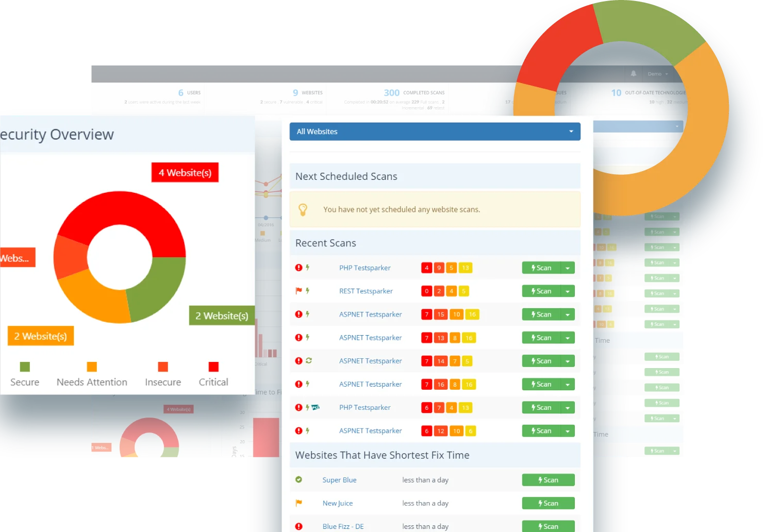Click the red alert icon beside Blue Fizz - DE
The width and height of the screenshot is (763, 532).
298,526
